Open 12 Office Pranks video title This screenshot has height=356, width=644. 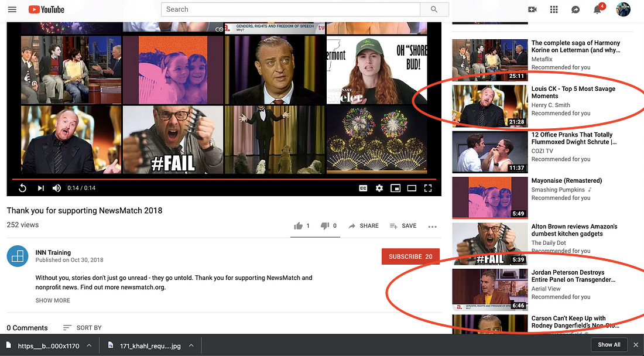click(574, 138)
